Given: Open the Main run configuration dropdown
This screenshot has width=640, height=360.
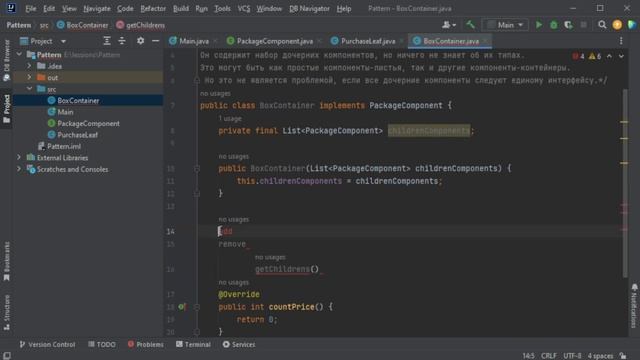Looking at the screenshot, I should click(506, 25).
